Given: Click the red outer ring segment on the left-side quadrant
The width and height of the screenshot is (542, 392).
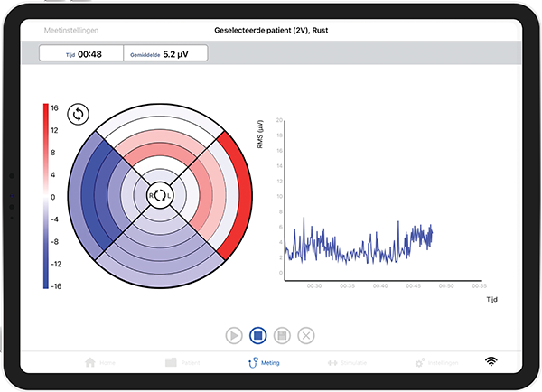Looking at the screenshot, I should 244,195.
